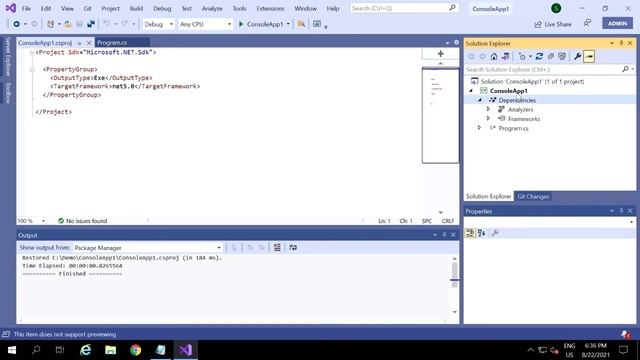
Task: Click Solution Explorer Home icon
Action: pyautogui.click(x=494, y=56)
